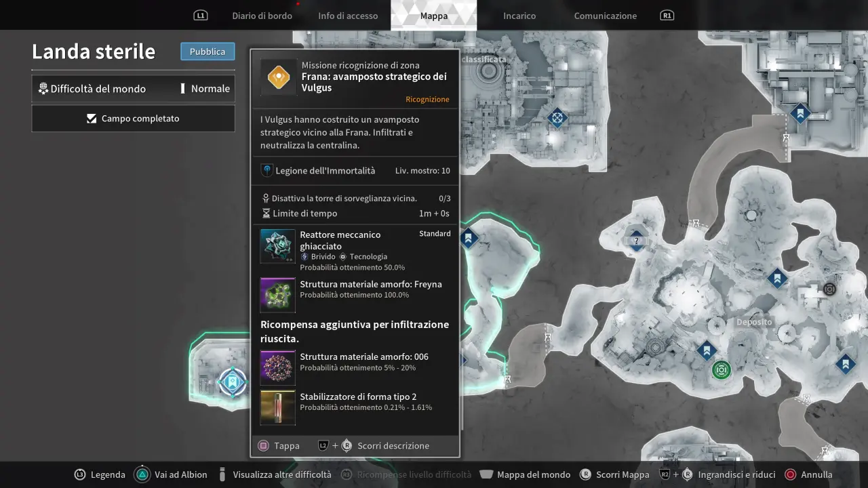Select the Mappa tab

click(x=434, y=15)
